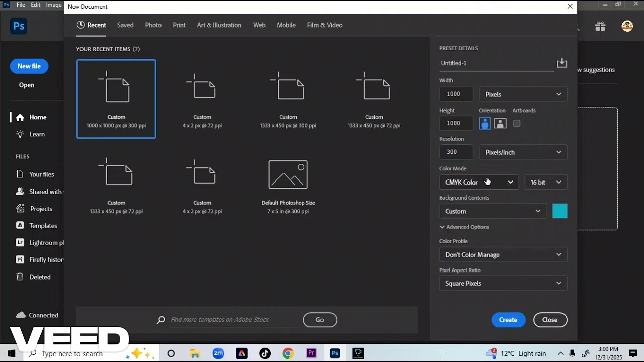This screenshot has width=644, height=362.
Task: Open Premiere Pro from the taskbar
Action: [311, 354]
